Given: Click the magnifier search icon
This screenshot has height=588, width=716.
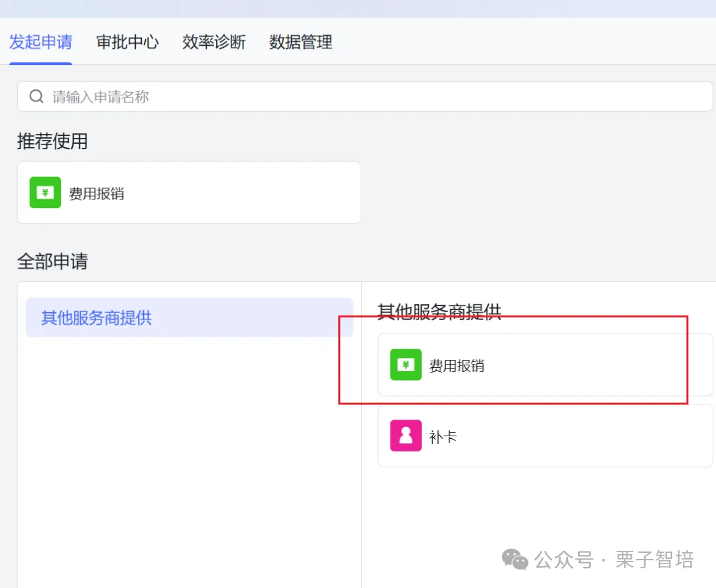Looking at the screenshot, I should (36, 96).
